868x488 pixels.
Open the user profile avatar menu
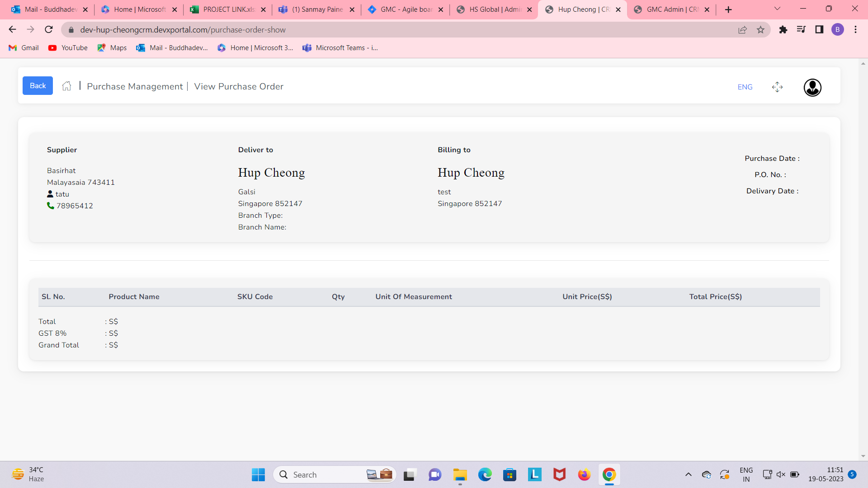(812, 87)
